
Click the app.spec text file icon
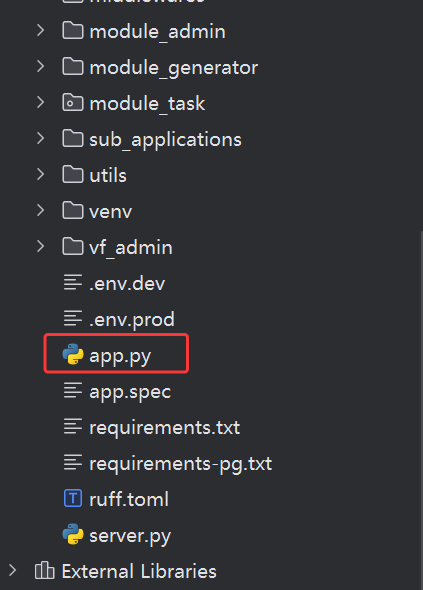coord(73,390)
